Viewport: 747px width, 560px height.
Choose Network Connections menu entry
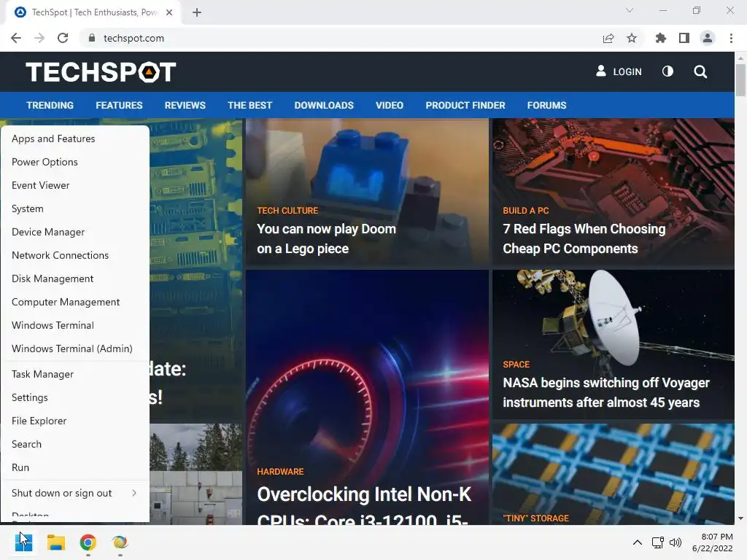coord(75,255)
